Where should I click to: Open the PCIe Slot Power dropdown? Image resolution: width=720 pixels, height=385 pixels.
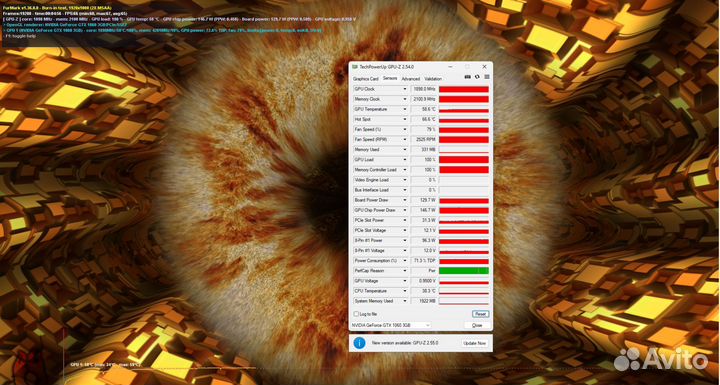pyautogui.click(x=405, y=221)
